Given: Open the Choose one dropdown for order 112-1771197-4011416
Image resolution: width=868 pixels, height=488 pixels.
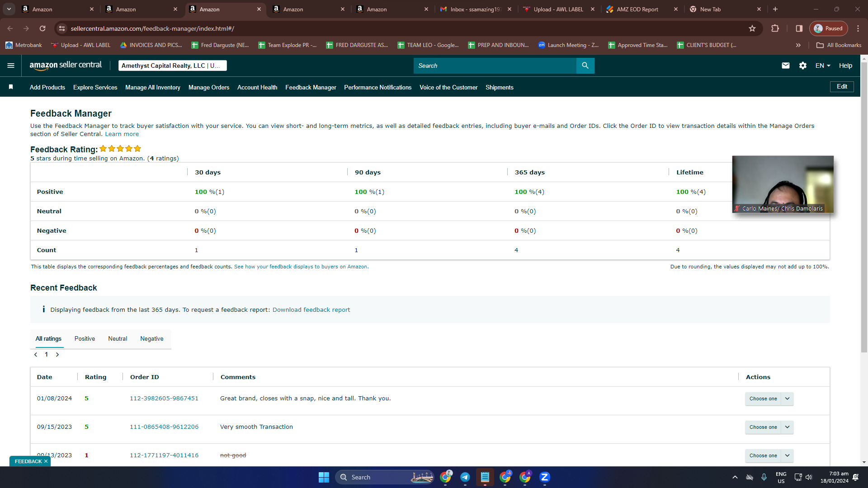Looking at the screenshot, I should click(769, 455).
